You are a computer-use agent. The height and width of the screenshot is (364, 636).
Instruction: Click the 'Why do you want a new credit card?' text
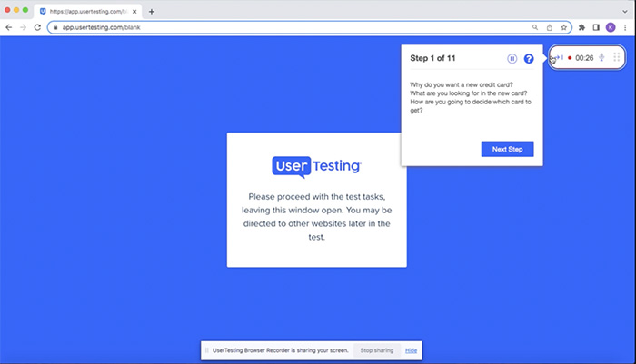coord(462,84)
